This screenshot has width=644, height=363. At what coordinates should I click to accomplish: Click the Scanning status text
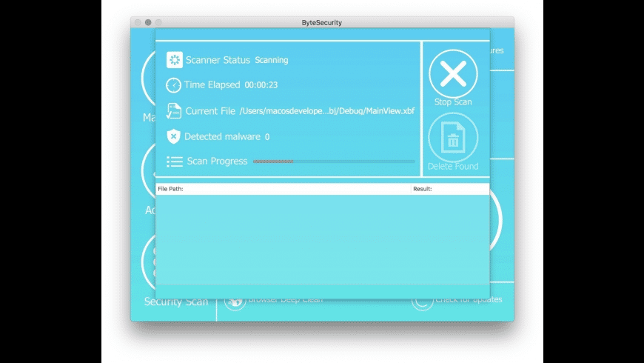pyautogui.click(x=272, y=60)
